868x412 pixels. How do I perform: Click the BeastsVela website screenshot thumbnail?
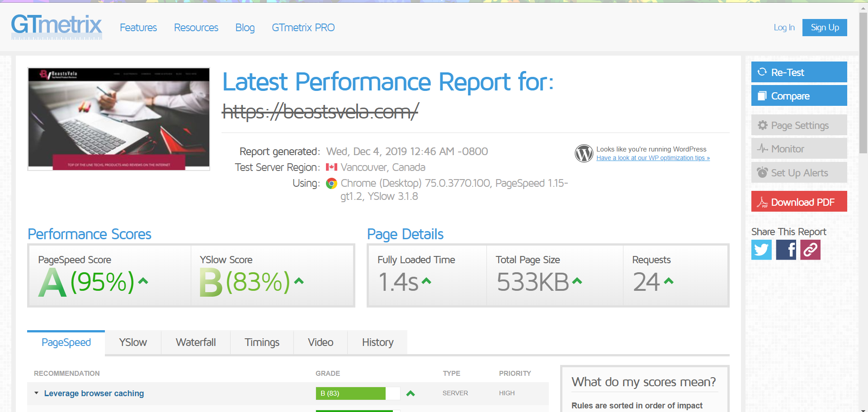coord(118,118)
